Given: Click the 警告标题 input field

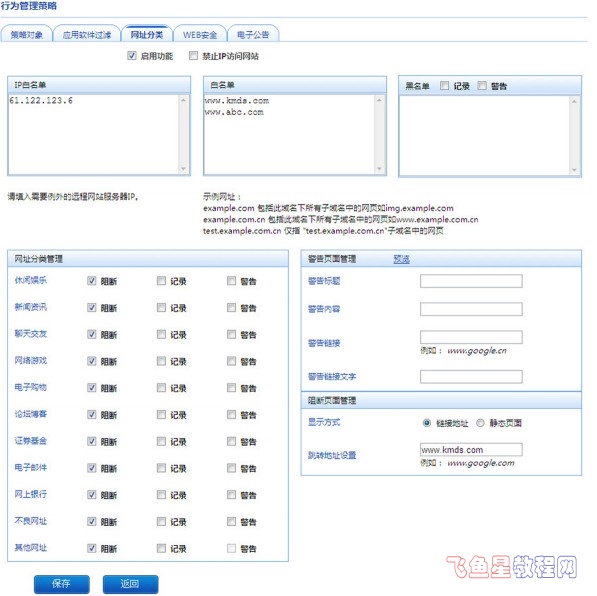Looking at the screenshot, I should [x=471, y=281].
